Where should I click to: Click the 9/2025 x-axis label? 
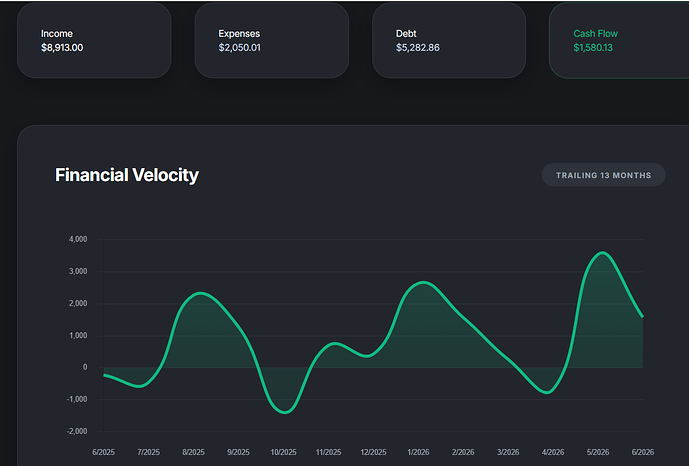238,452
